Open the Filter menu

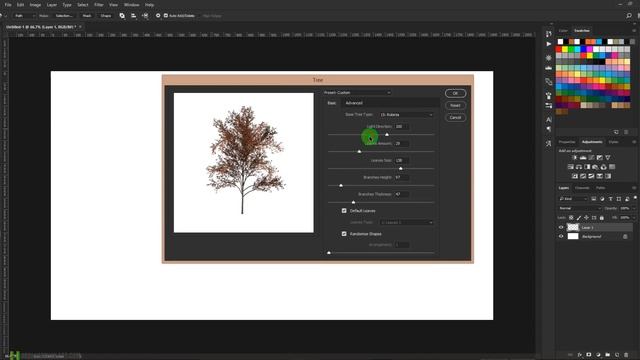pyautogui.click(x=99, y=5)
